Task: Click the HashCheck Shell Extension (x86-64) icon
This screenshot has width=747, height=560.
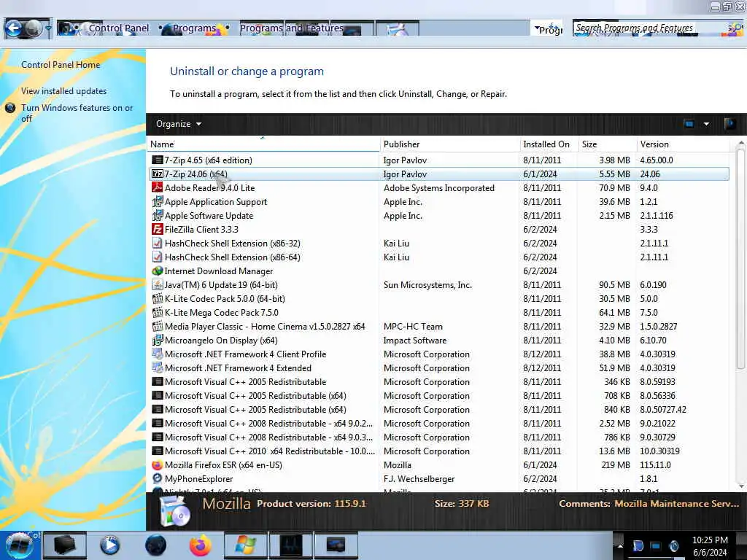Action: click(x=157, y=257)
